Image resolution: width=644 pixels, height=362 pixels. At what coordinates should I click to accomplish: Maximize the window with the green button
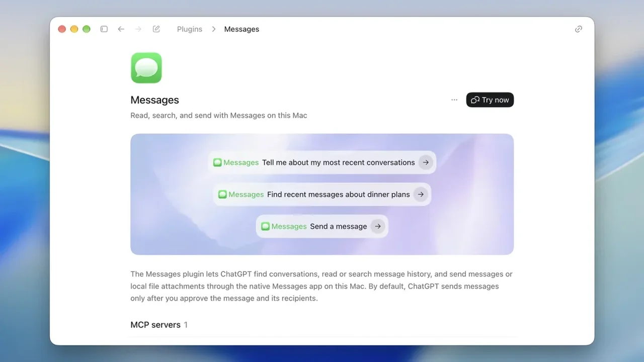click(x=86, y=29)
